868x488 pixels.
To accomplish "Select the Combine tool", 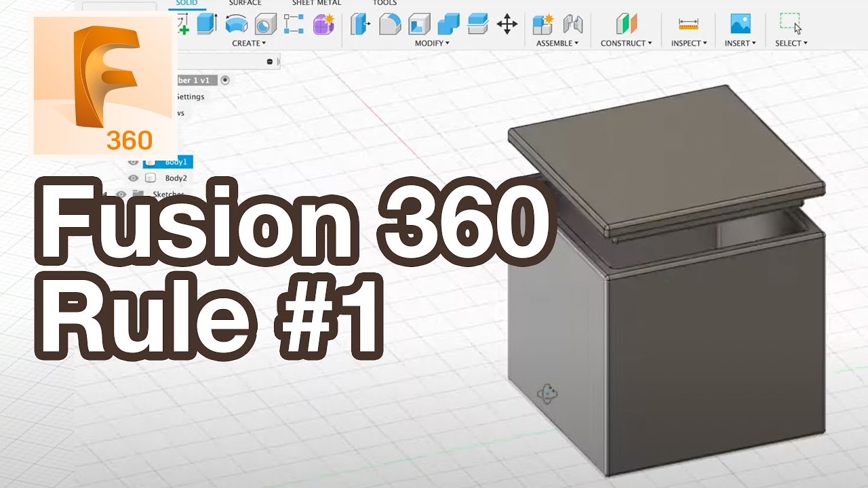I will pyautogui.click(x=448, y=25).
